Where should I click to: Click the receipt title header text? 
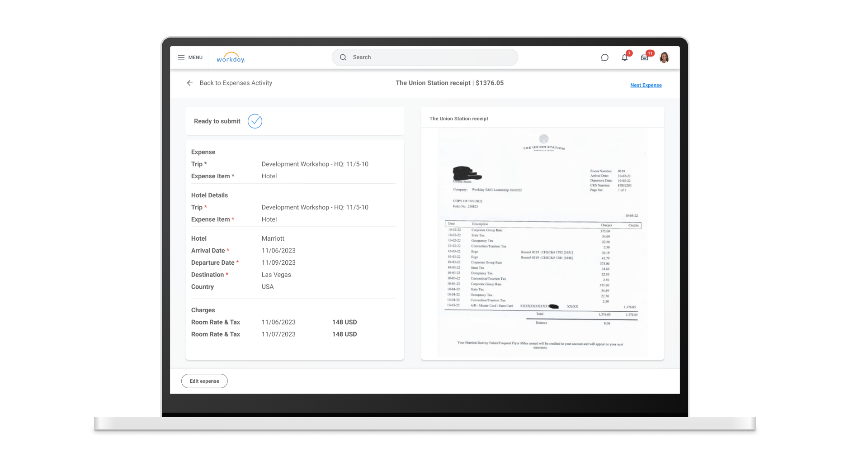pyautogui.click(x=450, y=83)
